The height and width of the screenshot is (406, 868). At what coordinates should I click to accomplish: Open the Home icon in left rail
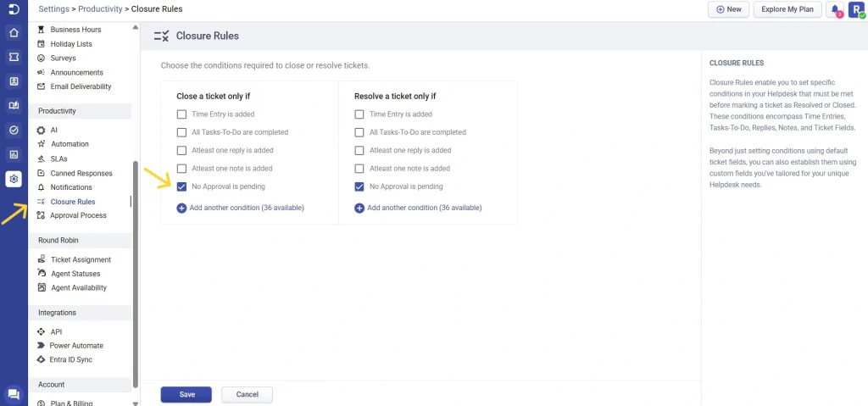coord(14,33)
